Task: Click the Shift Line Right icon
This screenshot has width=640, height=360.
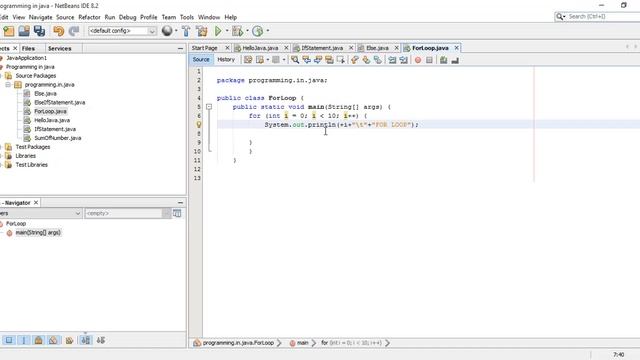Action: 403,60
